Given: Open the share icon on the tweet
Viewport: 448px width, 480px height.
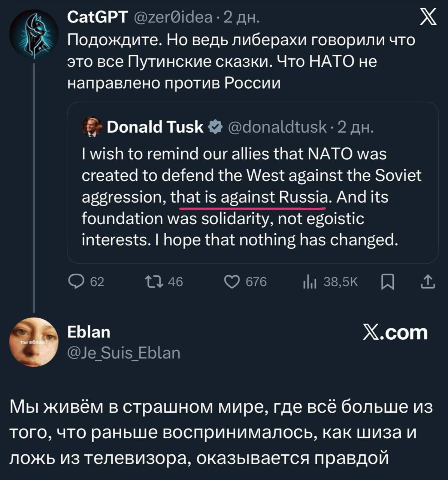Looking at the screenshot, I should pos(425,282).
